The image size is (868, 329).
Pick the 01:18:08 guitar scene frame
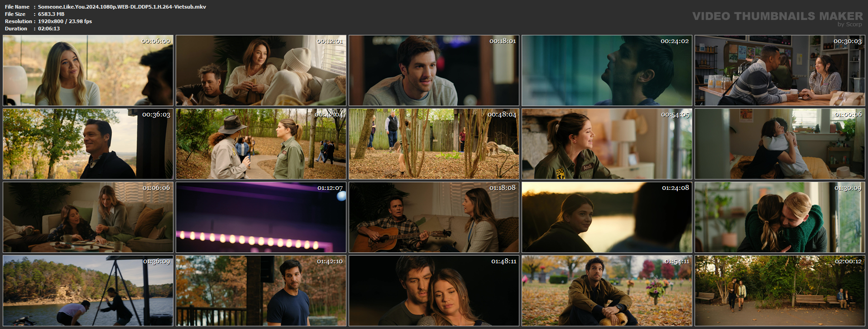point(434,217)
